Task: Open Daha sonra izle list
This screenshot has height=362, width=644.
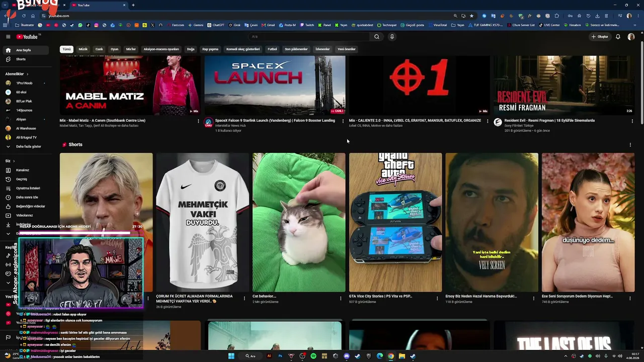Action: (27, 197)
